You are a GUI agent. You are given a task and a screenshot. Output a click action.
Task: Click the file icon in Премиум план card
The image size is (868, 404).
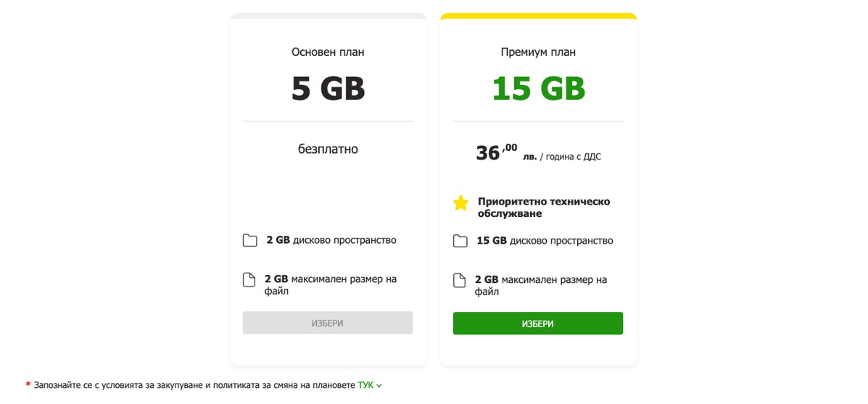460,280
